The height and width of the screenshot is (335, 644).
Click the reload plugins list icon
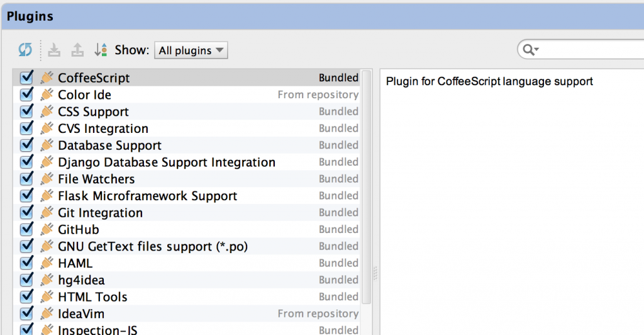coord(25,50)
